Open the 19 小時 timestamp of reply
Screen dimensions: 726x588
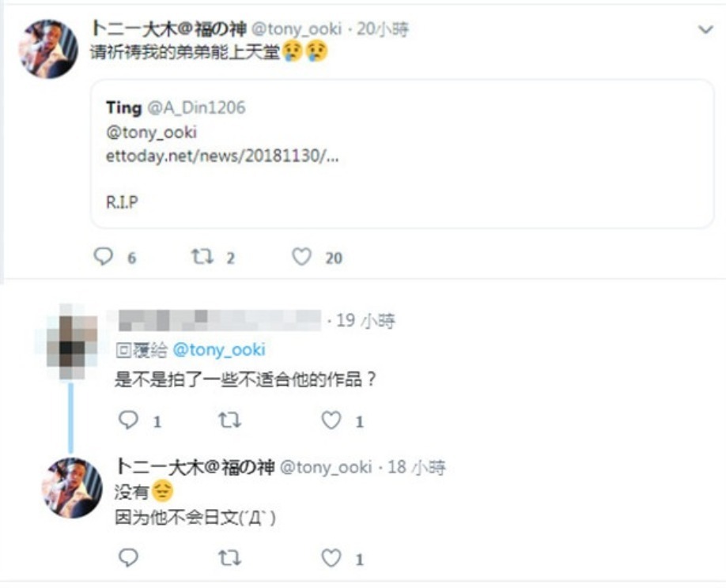click(365, 321)
